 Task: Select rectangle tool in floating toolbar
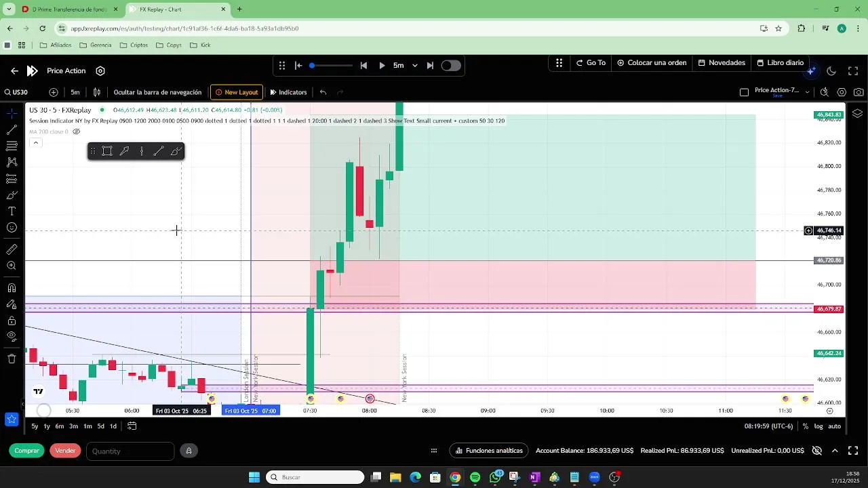pos(107,151)
